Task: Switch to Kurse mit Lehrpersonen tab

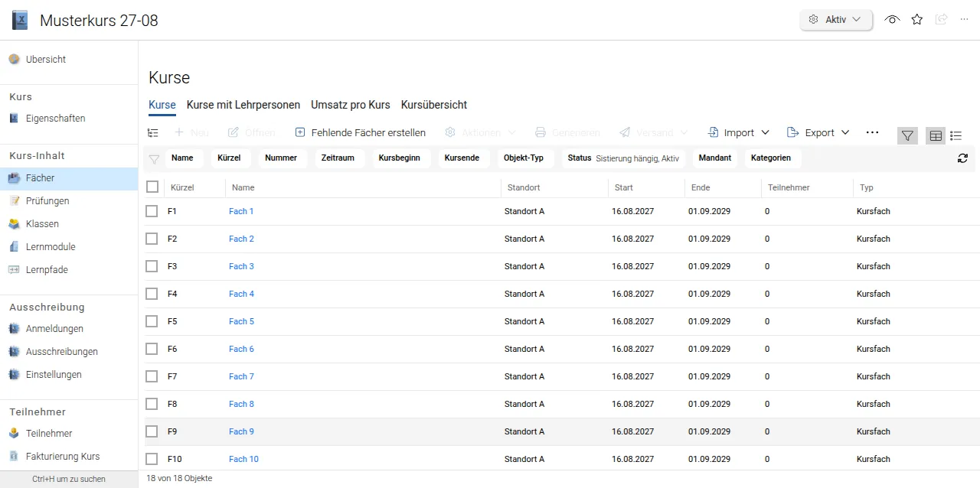Action: 243,105
